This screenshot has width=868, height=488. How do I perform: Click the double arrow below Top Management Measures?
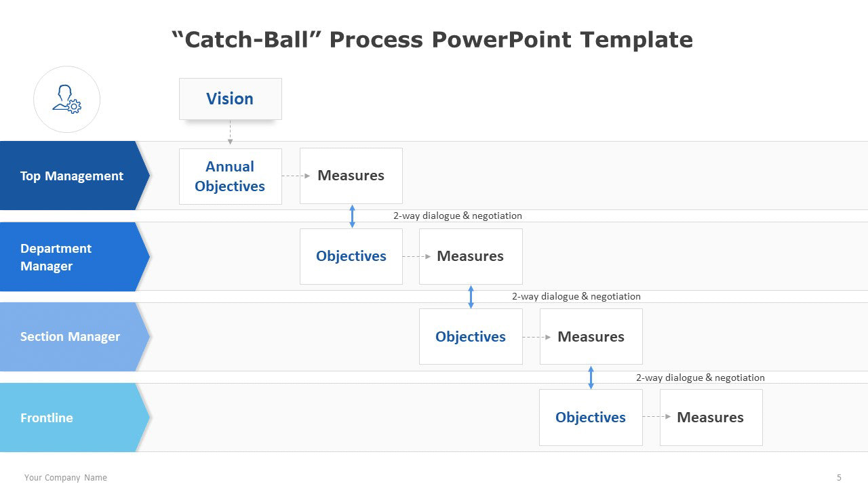(x=352, y=216)
